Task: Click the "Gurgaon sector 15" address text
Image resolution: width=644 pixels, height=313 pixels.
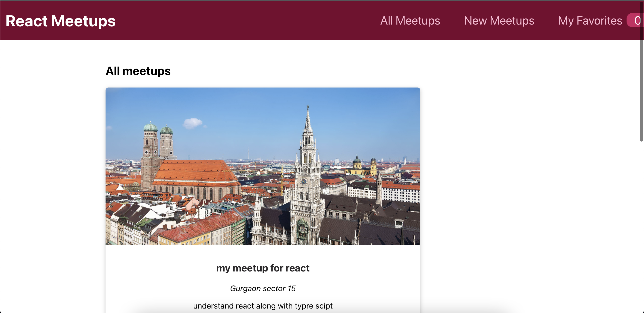Action: (263, 288)
